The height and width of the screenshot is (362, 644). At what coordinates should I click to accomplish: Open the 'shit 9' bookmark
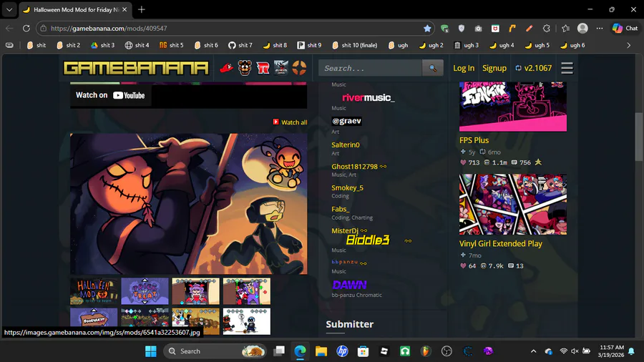[x=309, y=45]
